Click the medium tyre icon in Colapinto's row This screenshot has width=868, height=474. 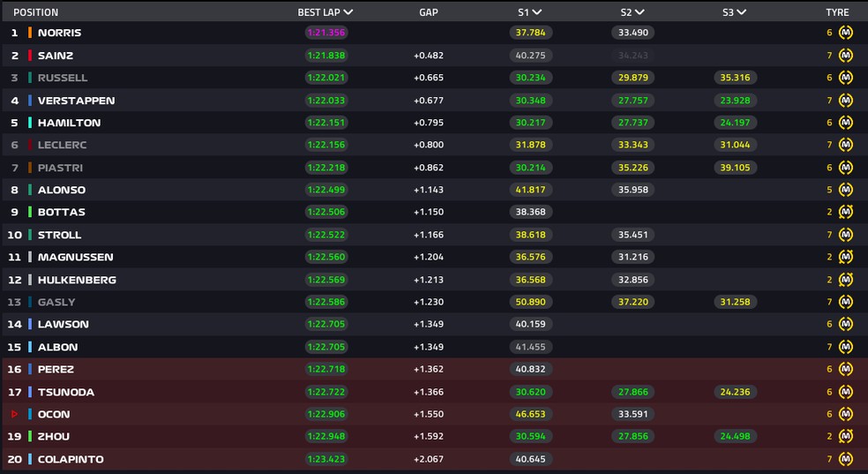pos(845,458)
